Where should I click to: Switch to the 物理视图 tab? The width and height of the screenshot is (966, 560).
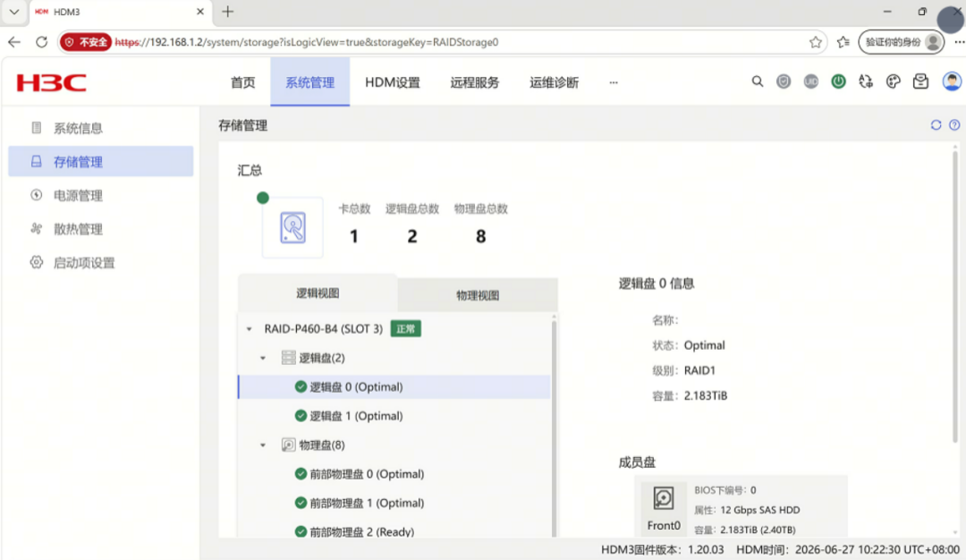(x=478, y=296)
